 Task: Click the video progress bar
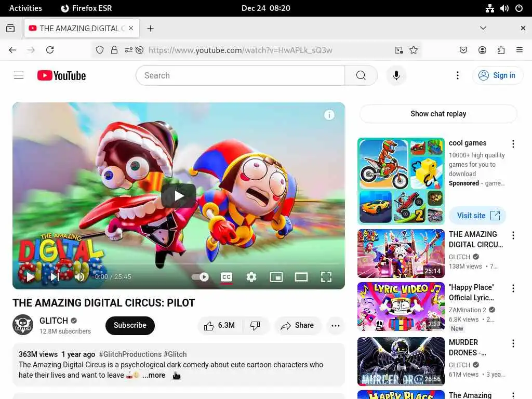pos(179,263)
